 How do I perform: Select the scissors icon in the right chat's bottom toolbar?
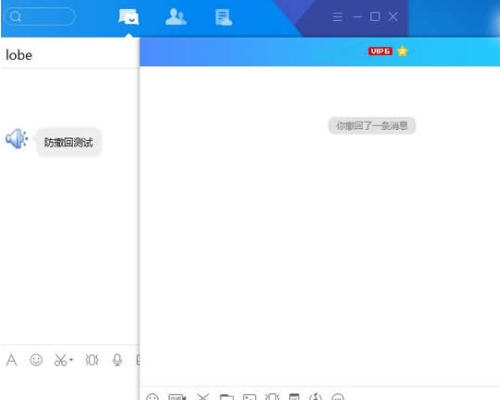pos(203,397)
